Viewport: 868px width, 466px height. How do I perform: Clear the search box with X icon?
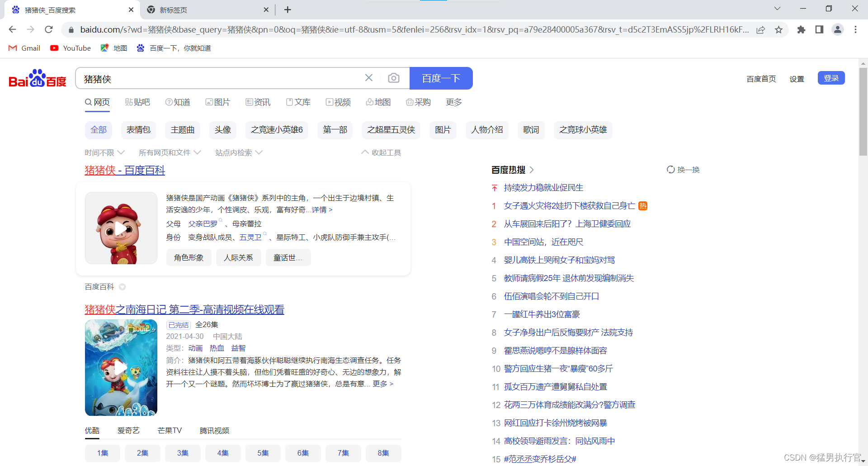(369, 78)
